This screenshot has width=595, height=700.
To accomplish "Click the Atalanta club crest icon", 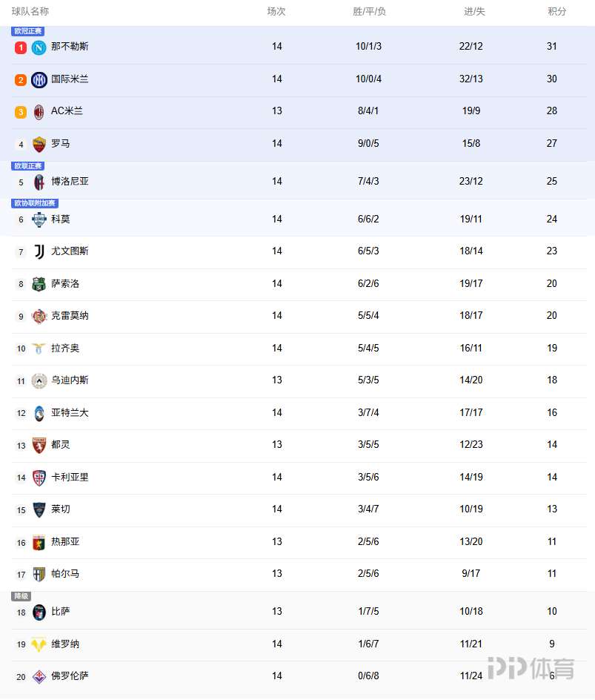I will click(x=39, y=413).
